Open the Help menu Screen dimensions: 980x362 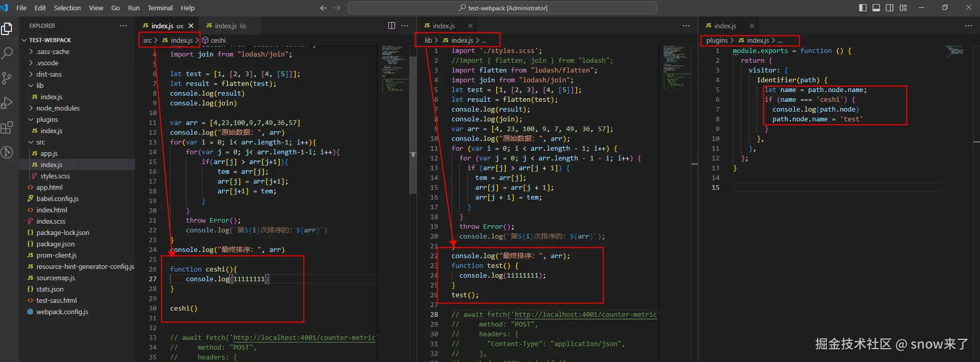[188, 8]
